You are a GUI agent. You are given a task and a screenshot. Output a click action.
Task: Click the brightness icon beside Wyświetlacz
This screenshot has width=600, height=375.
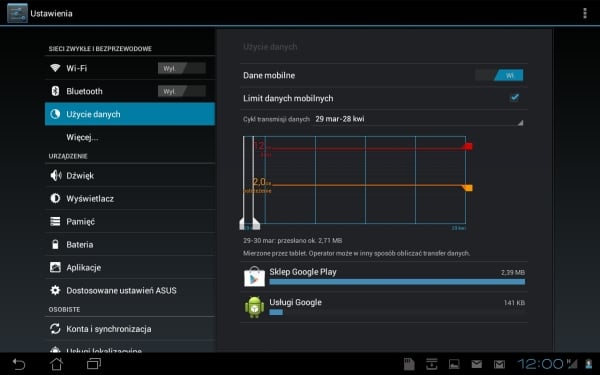tap(55, 198)
